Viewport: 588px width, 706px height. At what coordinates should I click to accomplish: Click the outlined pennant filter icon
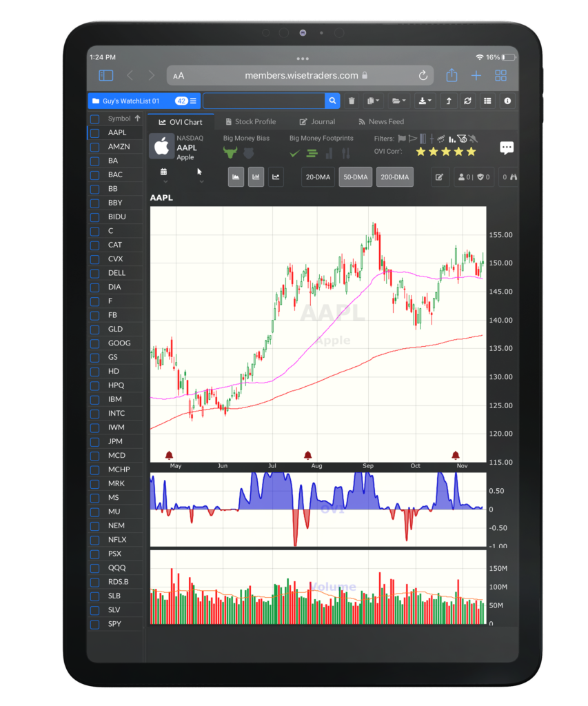[x=412, y=139]
